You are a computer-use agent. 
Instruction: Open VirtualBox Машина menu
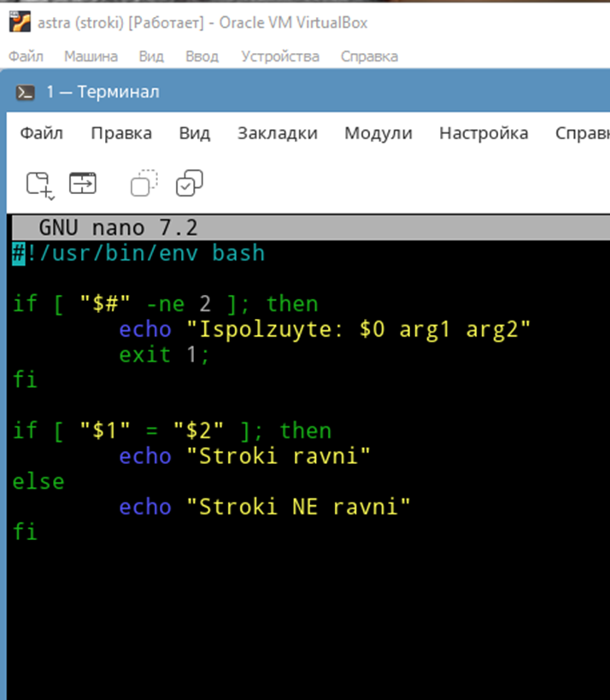(91, 56)
